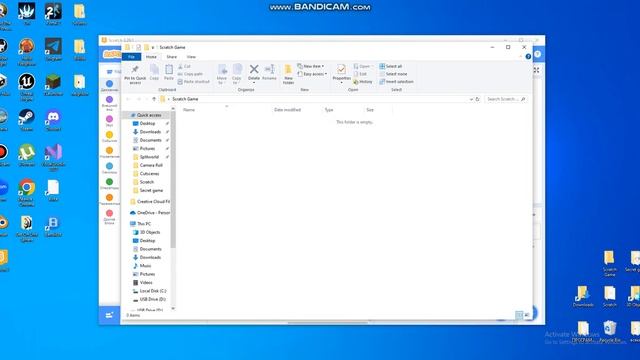Open the address bar history dropdown
Screen dimensions: 640x360
[x=471, y=99]
